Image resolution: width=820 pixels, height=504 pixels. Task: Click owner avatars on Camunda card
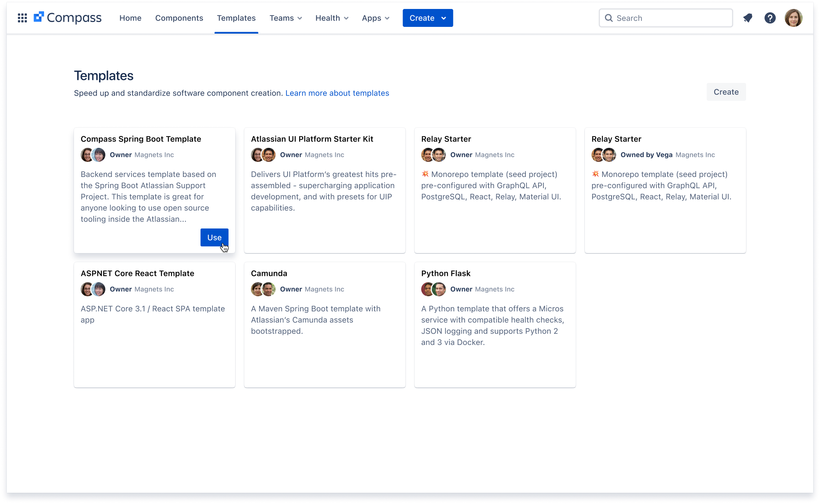pyautogui.click(x=263, y=289)
